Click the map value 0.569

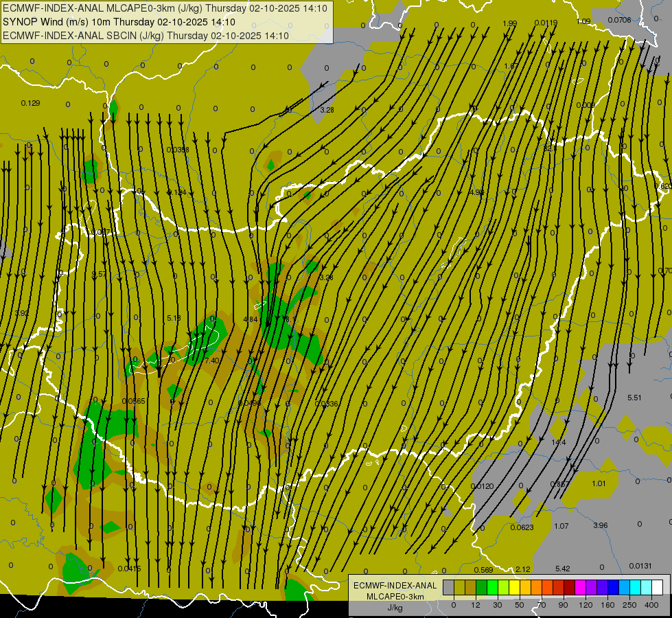point(483,570)
